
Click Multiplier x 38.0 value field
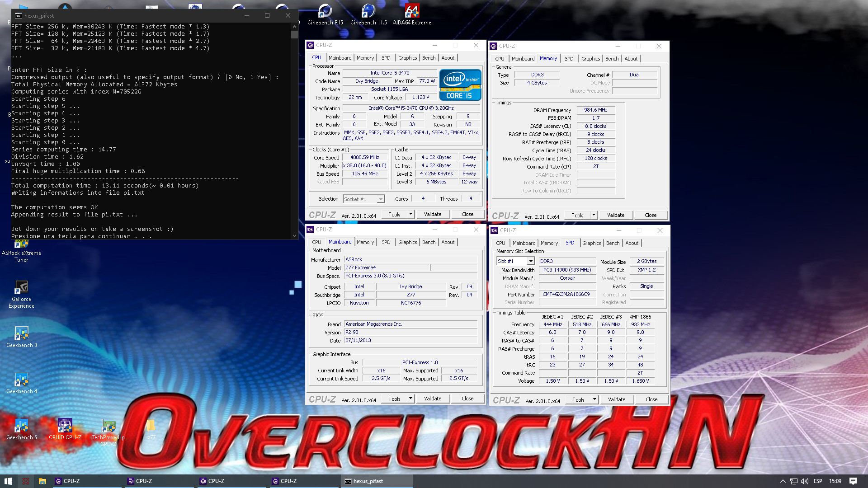click(364, 166)
